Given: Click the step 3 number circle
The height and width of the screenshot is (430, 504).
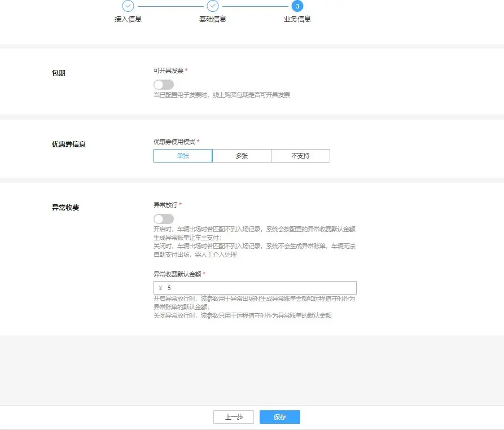Looking at the screenshot, I should [x=297, y=6].
